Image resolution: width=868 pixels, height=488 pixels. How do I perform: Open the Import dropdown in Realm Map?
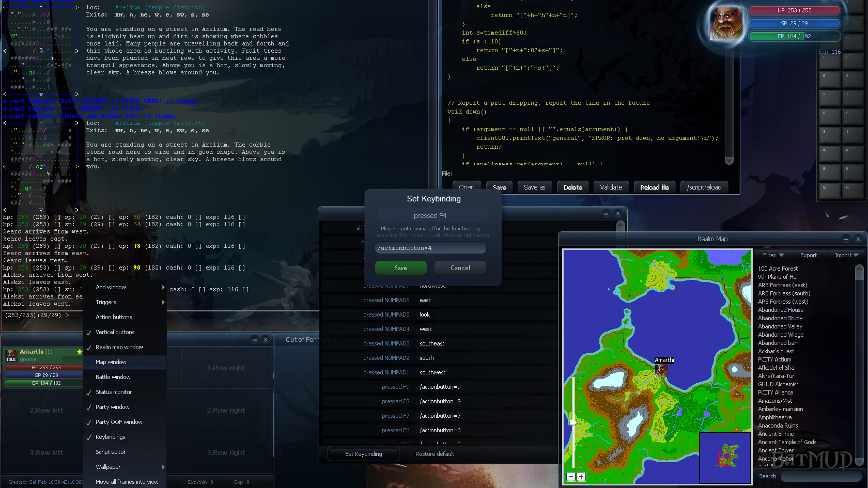click(846, 255)
